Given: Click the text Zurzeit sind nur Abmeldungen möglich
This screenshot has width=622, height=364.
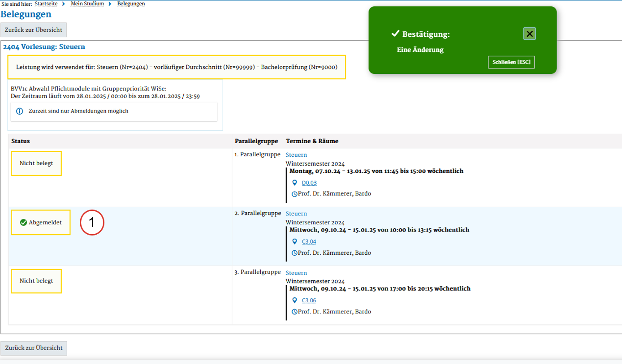Looking at the screenshot, I should (78, 111).
